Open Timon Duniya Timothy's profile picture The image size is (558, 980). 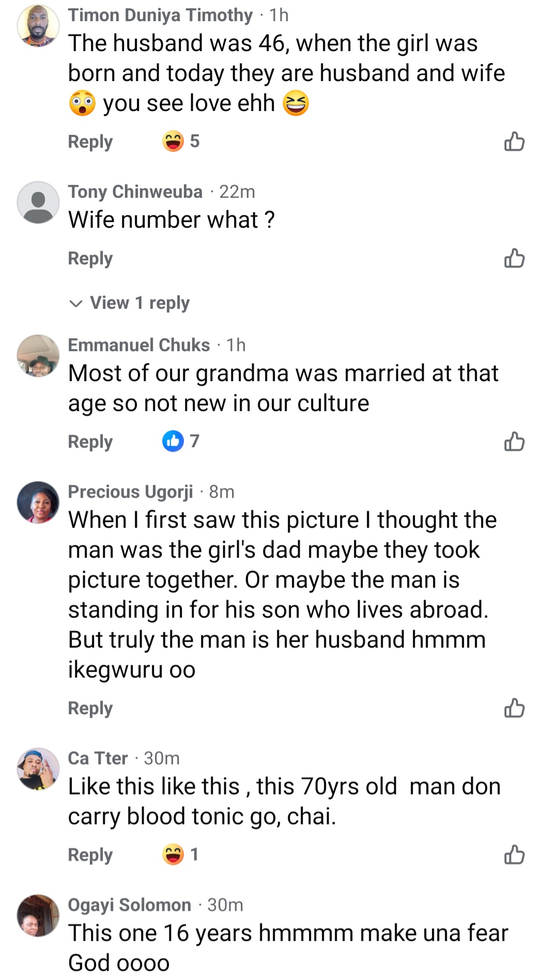point(38,26)
